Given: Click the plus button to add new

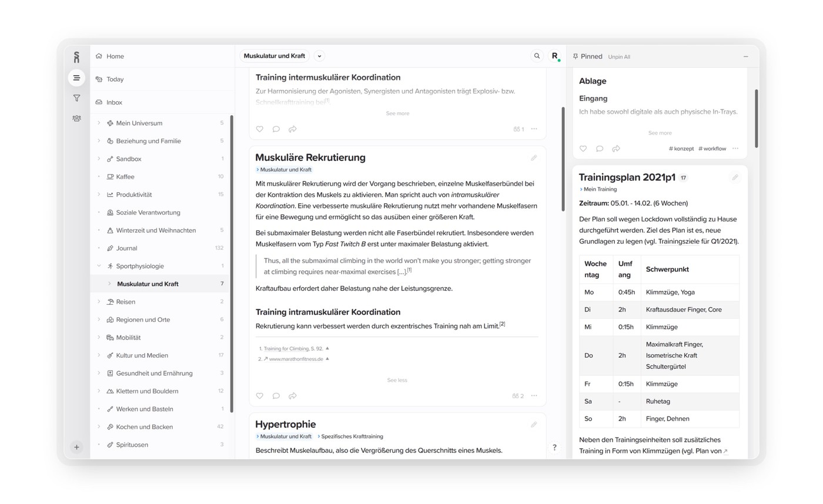Looking at the screenshot, I should 76,447.
